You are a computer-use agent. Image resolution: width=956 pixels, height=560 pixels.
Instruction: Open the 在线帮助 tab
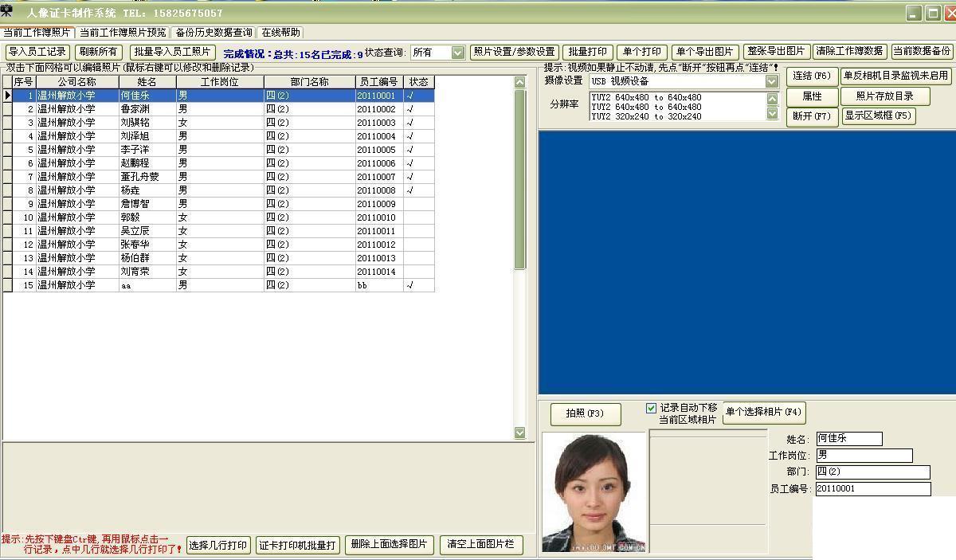(x=280, y=33)
